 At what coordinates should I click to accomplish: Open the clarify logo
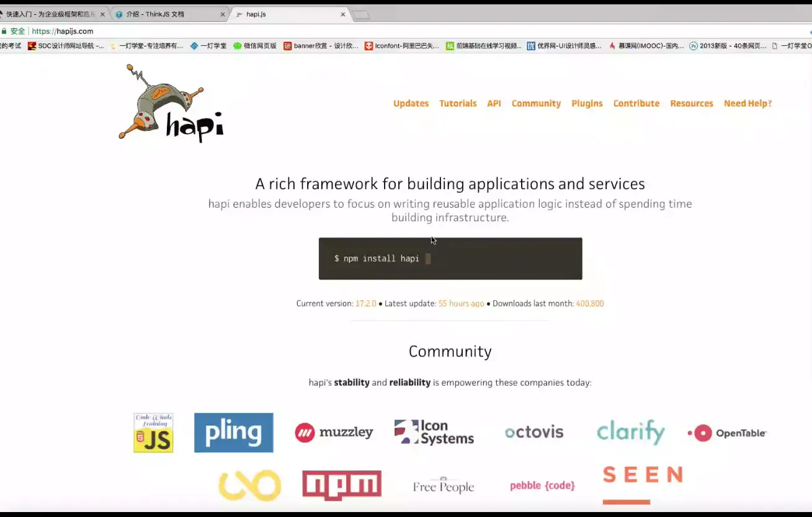coord(630,431)
